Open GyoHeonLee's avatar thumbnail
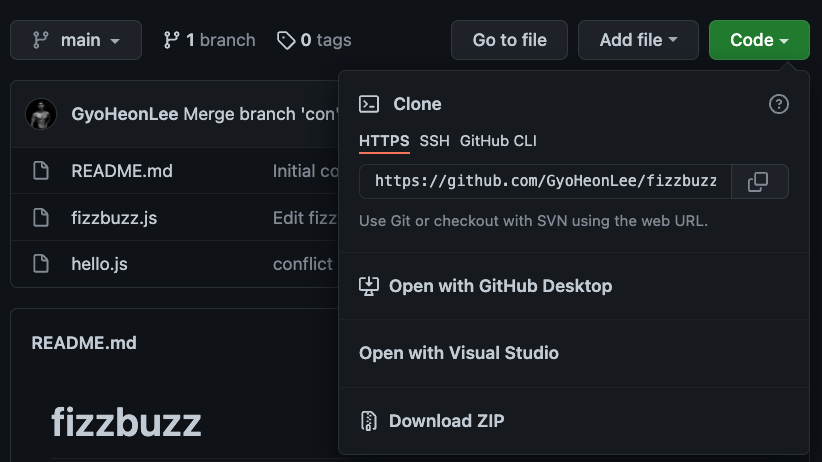 (41, 114)
